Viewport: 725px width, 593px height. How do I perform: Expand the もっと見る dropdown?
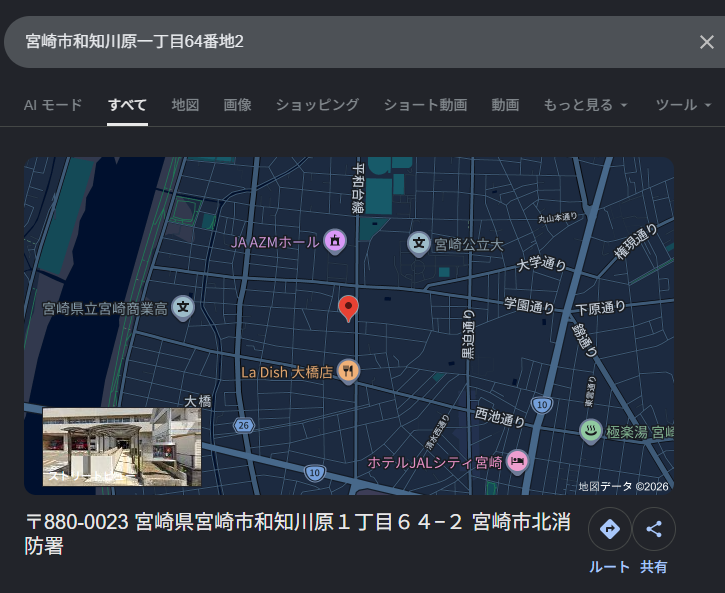point(585,105)
